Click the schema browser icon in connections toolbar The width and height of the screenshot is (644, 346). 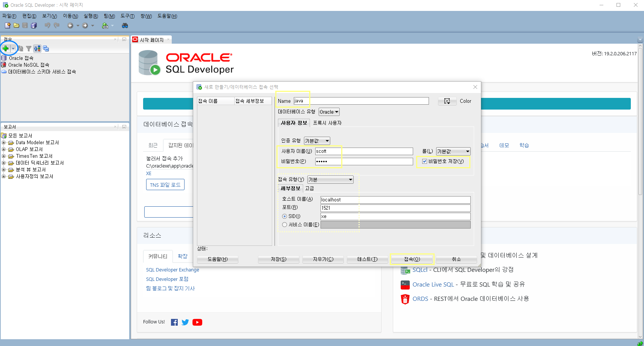click(37, 49)
